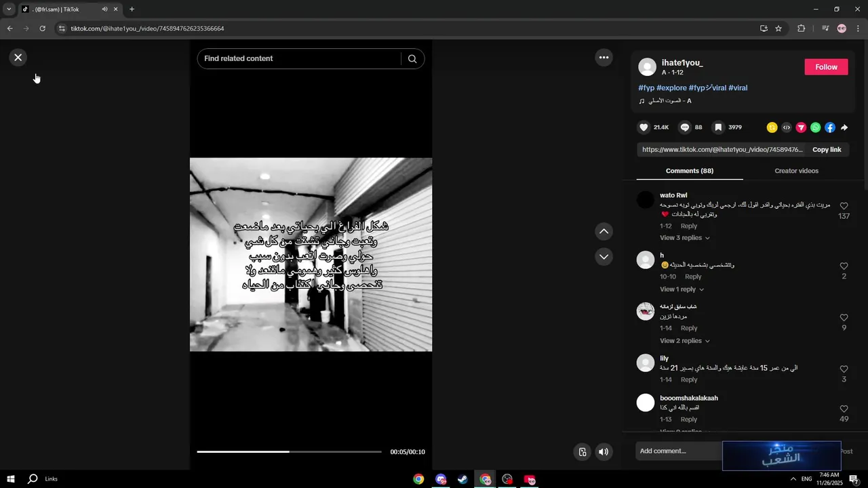Open Steam from the taskbar
This screenshot has height=488, width=868.
[462, 479]
